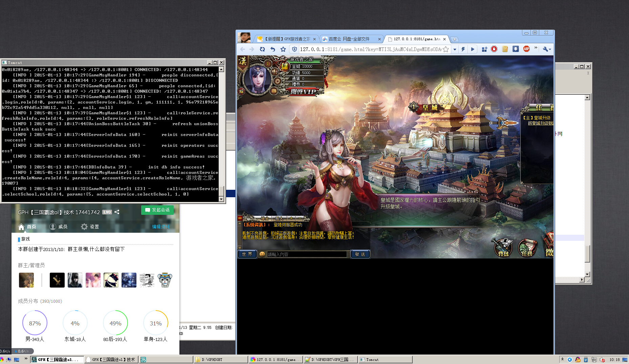The width and height of the screenshot is (629, 364).
Task: Open the 世界 chat channel selector
Action: pos(247,254)
